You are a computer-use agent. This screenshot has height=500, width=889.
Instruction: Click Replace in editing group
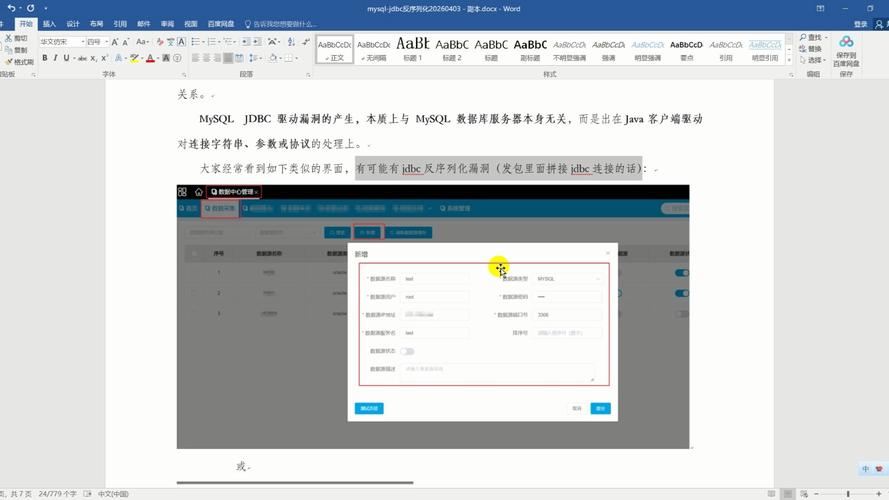pyautogui.click(x=811, y=49)
